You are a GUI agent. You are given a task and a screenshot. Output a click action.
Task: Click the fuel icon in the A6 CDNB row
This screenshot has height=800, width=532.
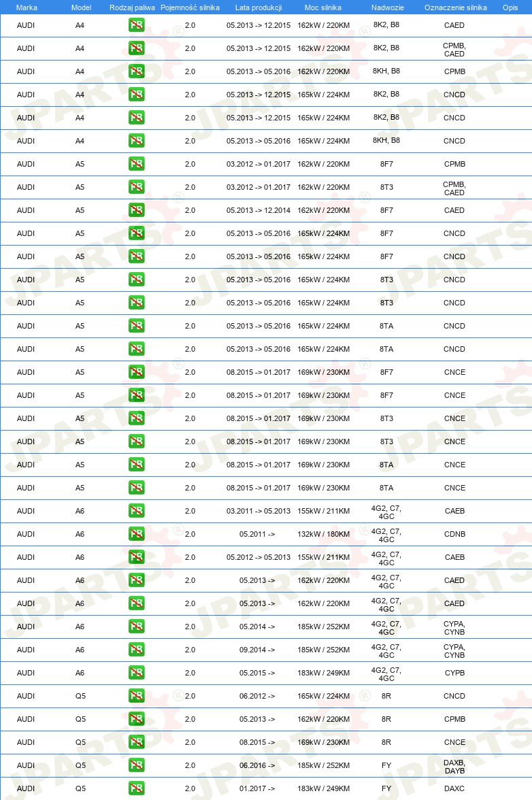(136, 533)
